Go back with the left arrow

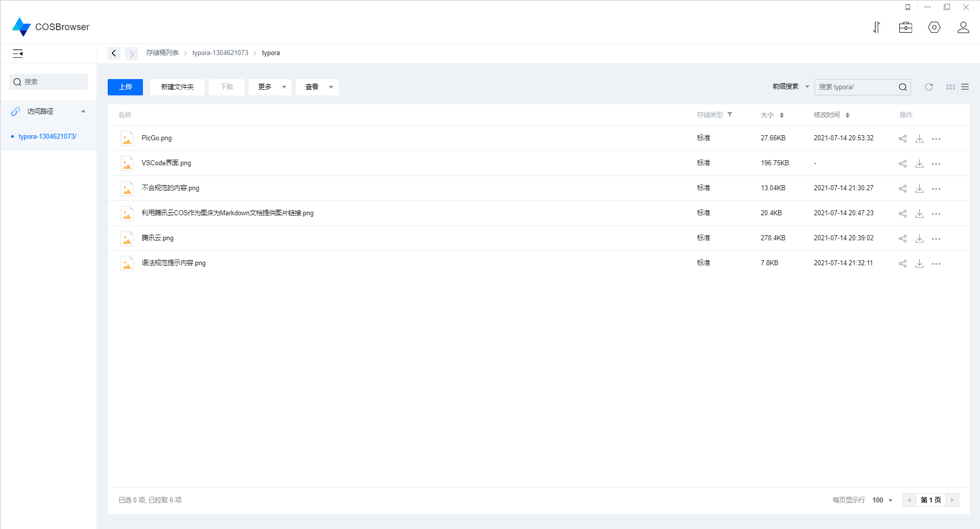[x=114, y=53]
